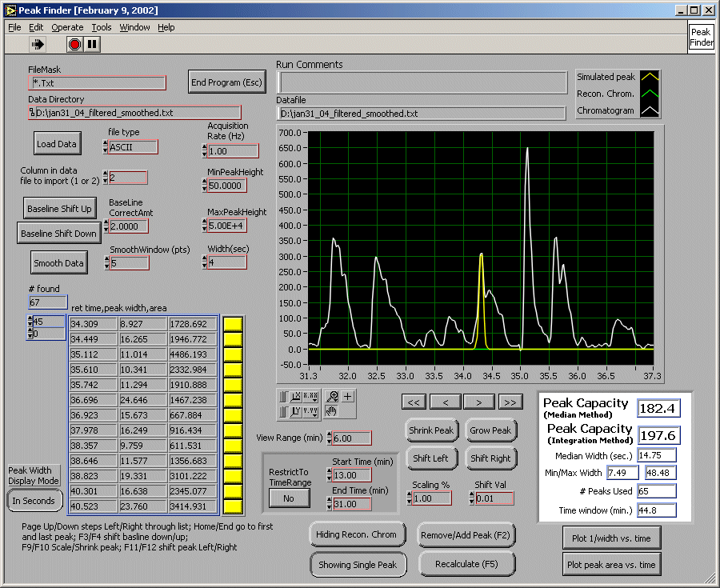This screenshot has width=720, height=588.
Task: Click the yellow indicator beside row 40.523
Action: click(234, 506)
